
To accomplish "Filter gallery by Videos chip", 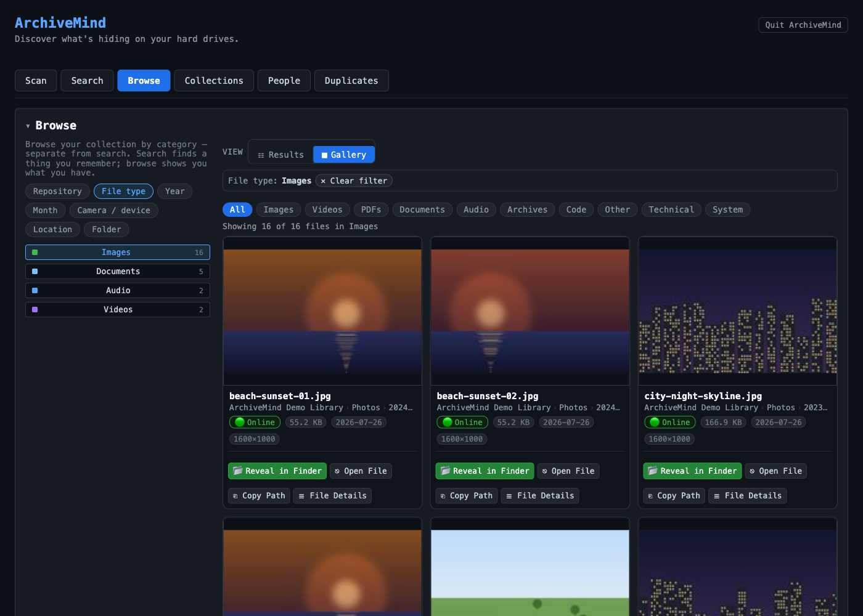I will point(327,210).
